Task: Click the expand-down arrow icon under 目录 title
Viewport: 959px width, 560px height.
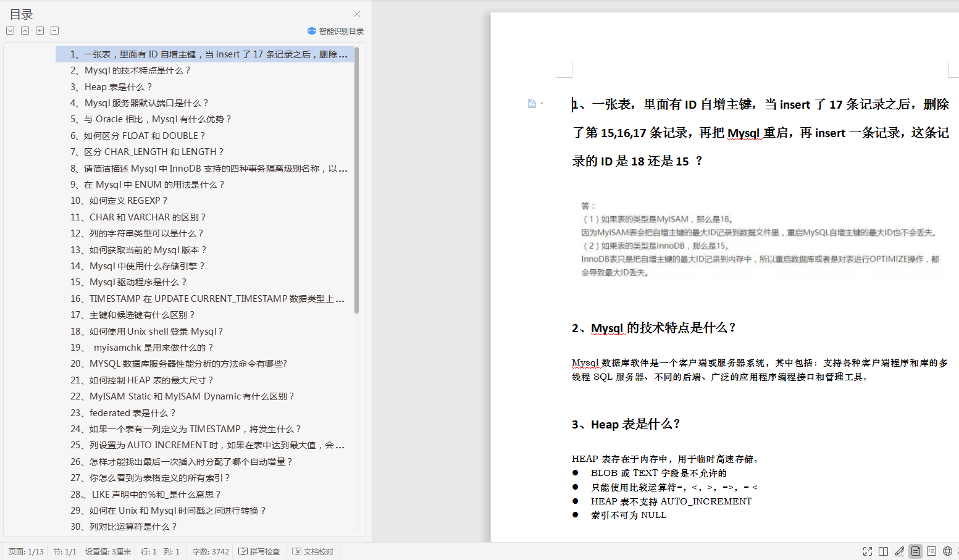Action: pos(10,30)
